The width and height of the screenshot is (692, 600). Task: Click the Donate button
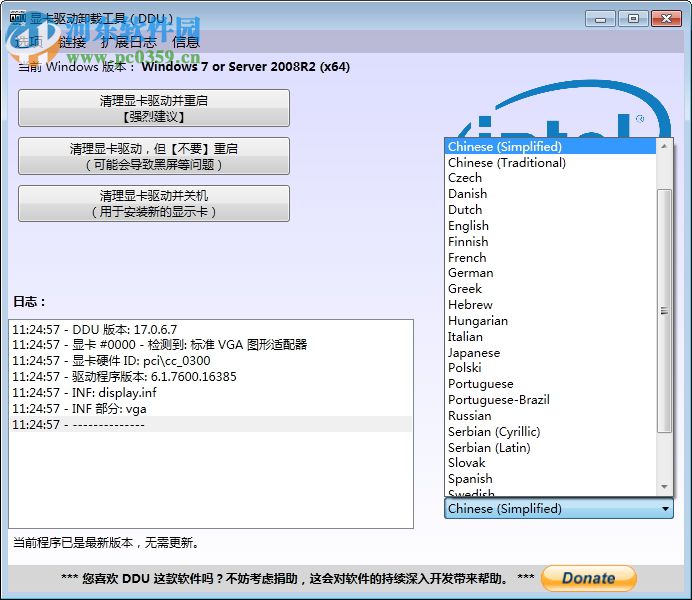[589, 578]
